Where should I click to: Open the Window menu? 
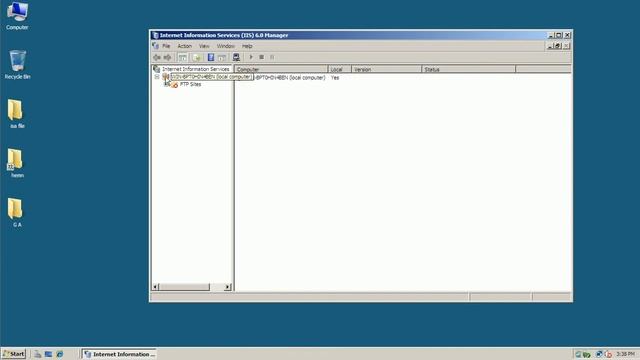click(x=226, y=46)
